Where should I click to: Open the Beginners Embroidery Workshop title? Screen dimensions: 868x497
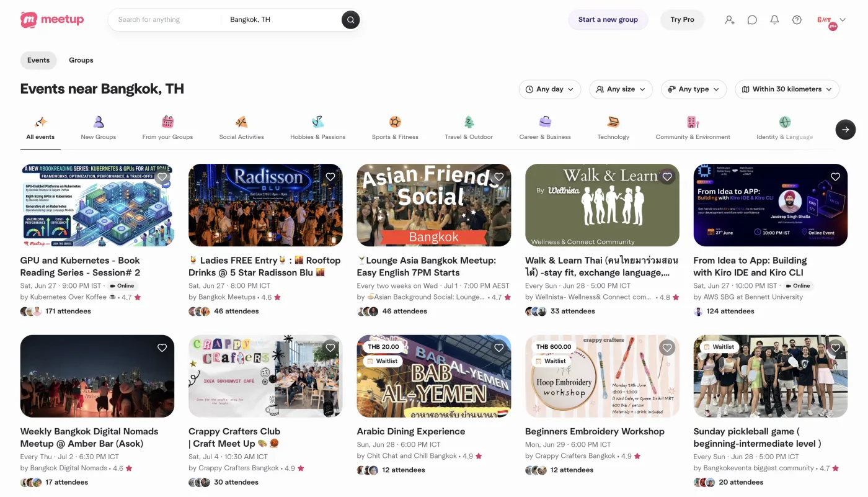click(x=595, y=431)
